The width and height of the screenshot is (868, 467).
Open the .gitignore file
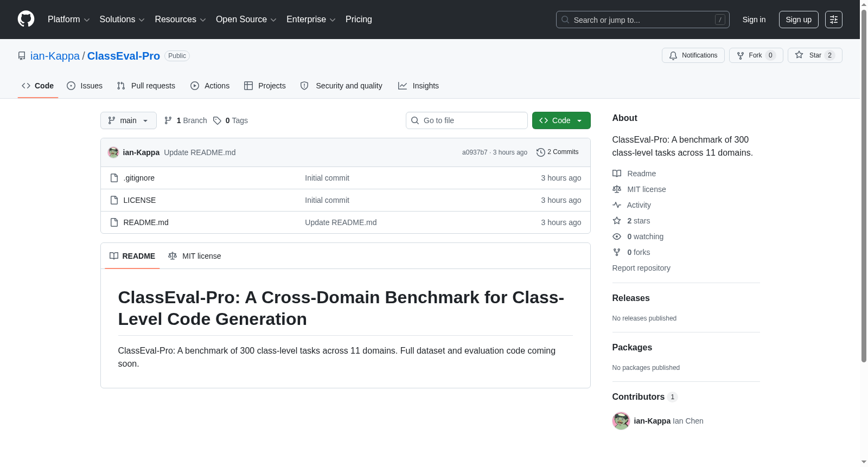(x=139, y=178)
